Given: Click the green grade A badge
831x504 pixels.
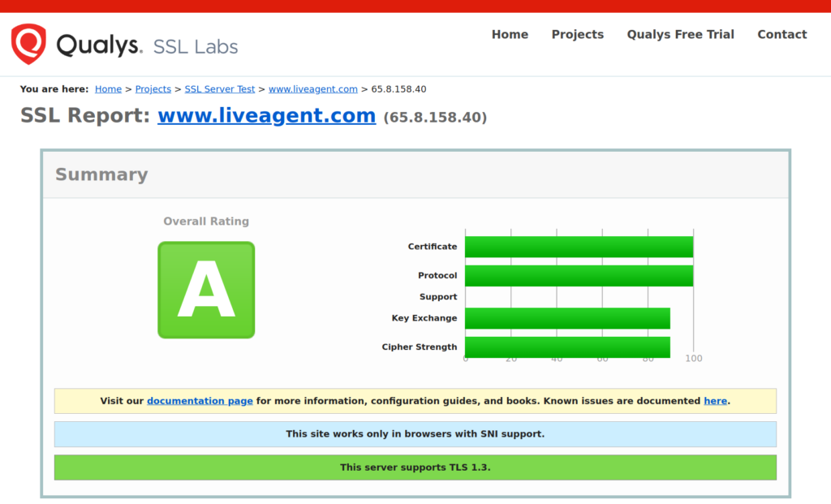Looking at the screenshot, I should click(206, 290).
